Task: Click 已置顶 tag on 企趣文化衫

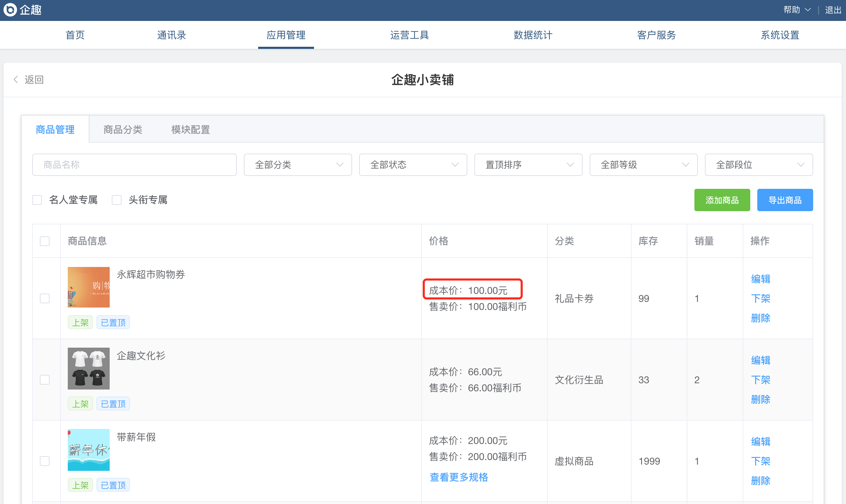Action: click(113, 404)
